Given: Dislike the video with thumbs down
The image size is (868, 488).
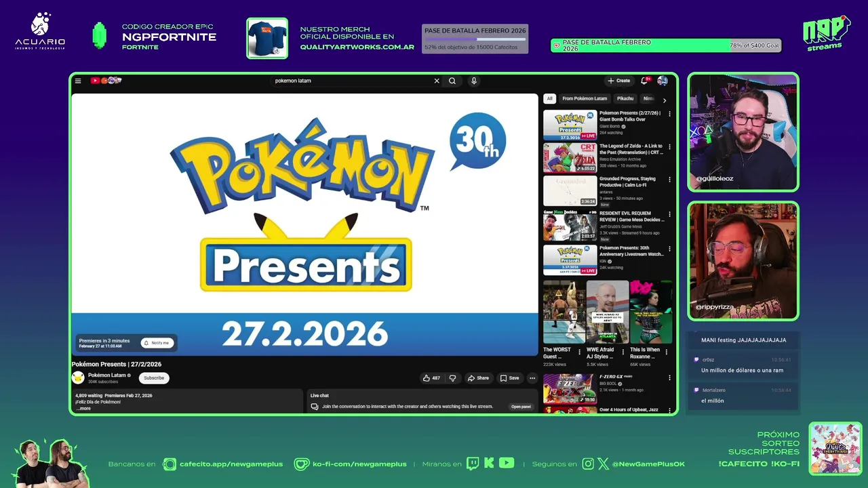Looking at the screenshot, I should pyautogui.click(x=453, y=378).
